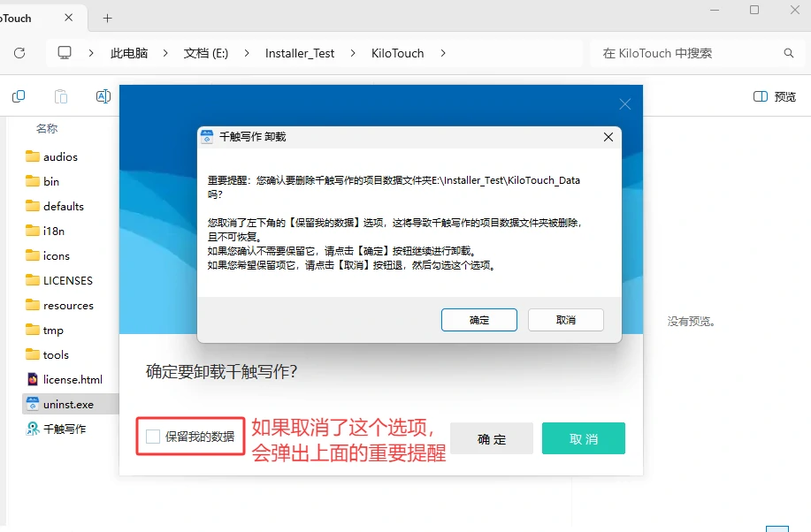Close the 千触写作 卸载 alert dialog

click(608, 136)
